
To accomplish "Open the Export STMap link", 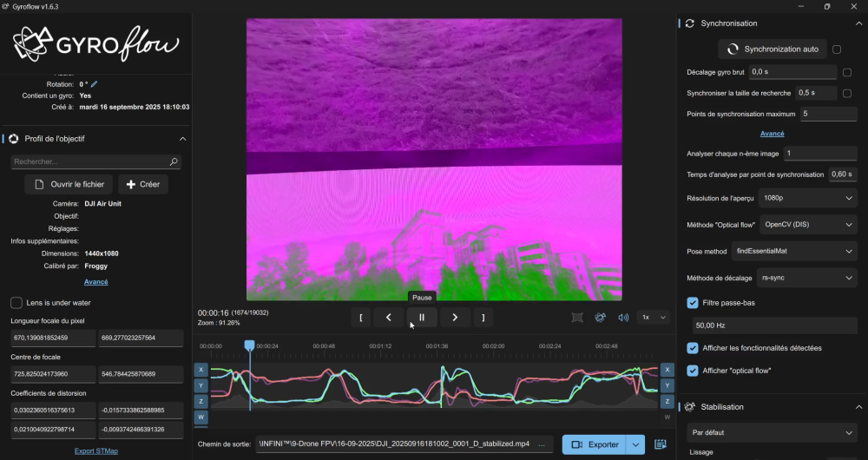I will (x=95, y=450).
